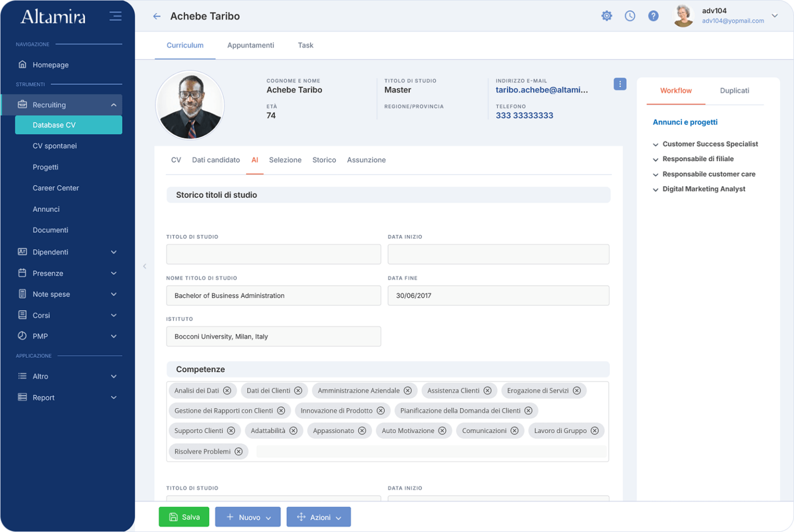Expand the Dipendenti menu
The width and height of the screenshot is (794, 532).
pyautogui.click(x=114, y=252)
